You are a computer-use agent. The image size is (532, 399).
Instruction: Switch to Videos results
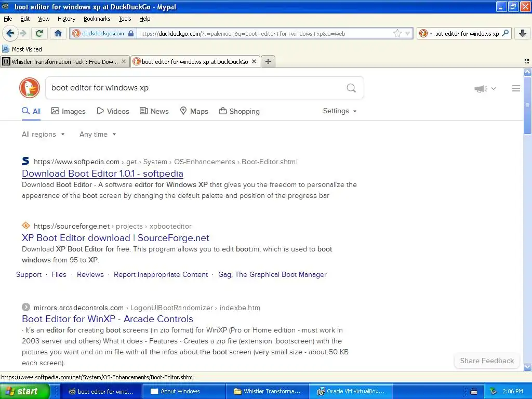click(113, 111)
